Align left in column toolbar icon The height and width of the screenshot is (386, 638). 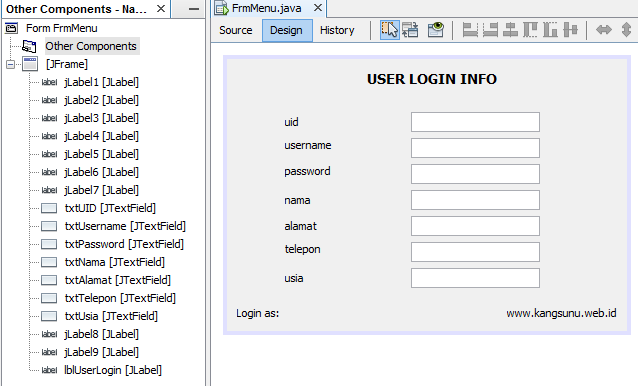coord(470,30)
